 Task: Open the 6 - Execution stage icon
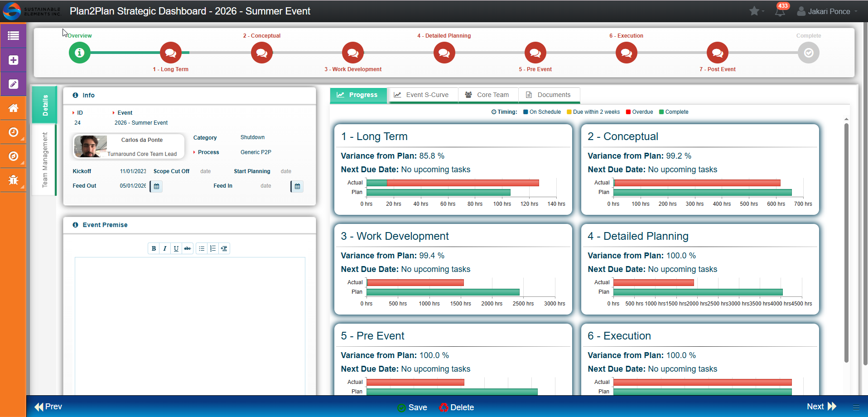[627, 53]
